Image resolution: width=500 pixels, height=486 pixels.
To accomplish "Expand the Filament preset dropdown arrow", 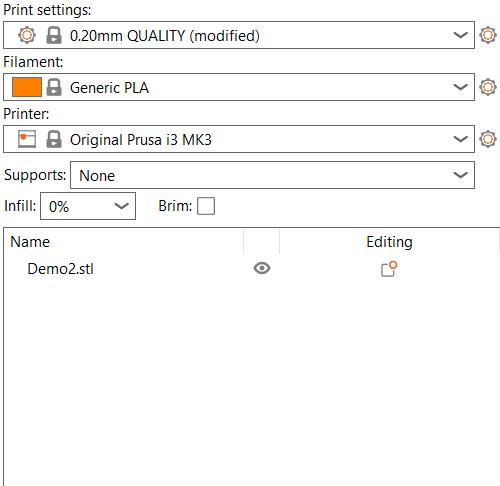I will (x=460, y=87).
